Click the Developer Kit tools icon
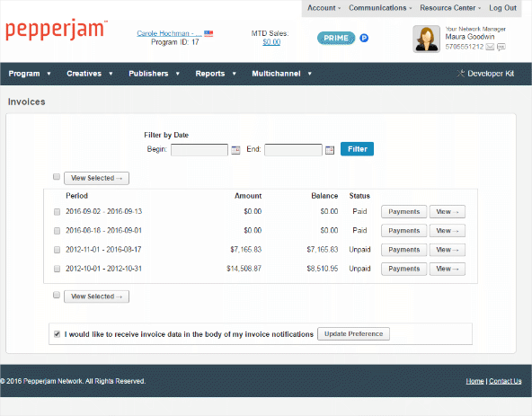Viewport: 532px width, 416px height. tap(460, 74)
